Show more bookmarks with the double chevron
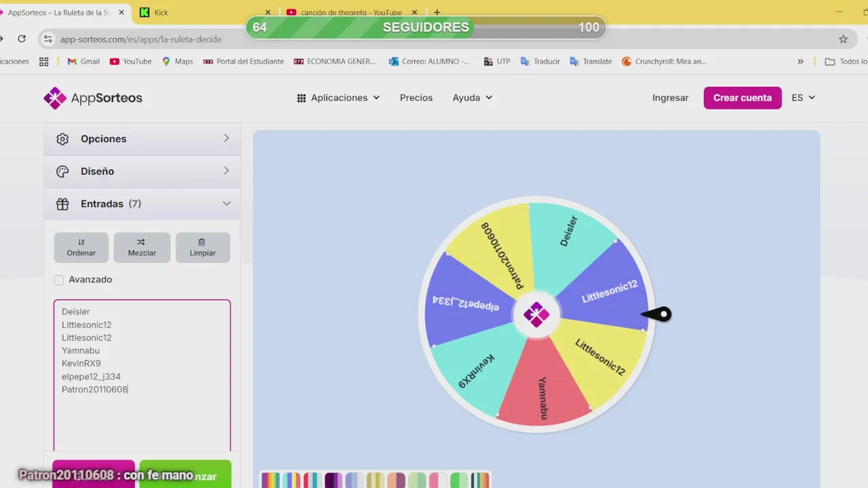Viewport: 868px width, 488px height. click(800, 61)
